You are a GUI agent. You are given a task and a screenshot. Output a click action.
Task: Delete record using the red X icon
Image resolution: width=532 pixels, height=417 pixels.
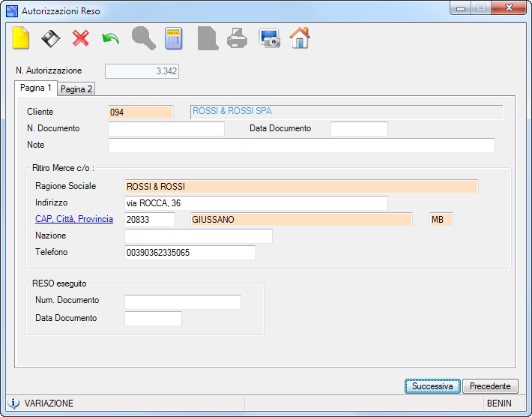point(80,38)
